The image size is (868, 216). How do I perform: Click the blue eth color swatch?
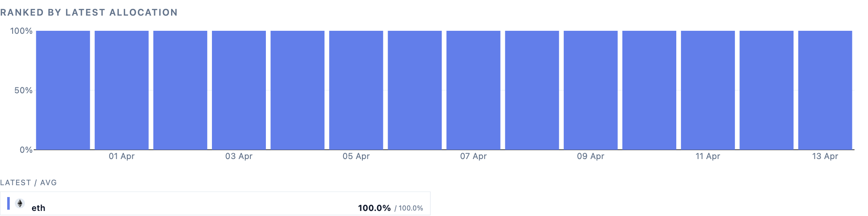point(8,203)
